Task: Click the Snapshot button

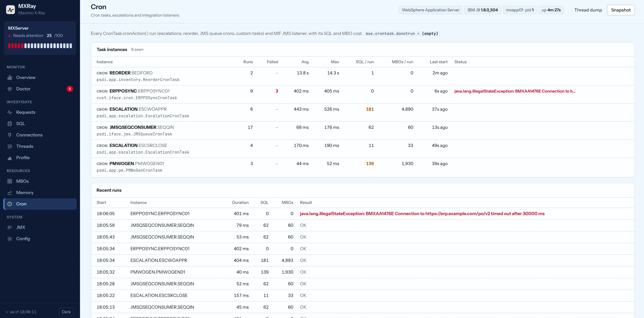Action: pyautogui.click(x=621, y=10)
